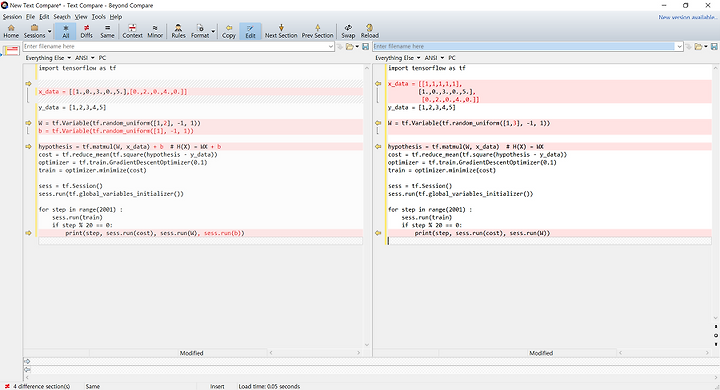
Task: Copy right hypothesis line to left
Action: [378, 147]
